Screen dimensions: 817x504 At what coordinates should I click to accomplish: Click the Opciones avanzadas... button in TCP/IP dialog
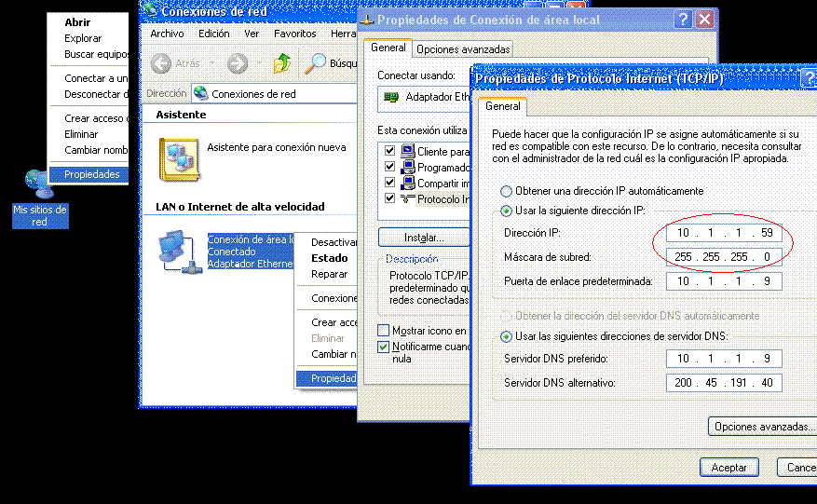tap(761, 427)
